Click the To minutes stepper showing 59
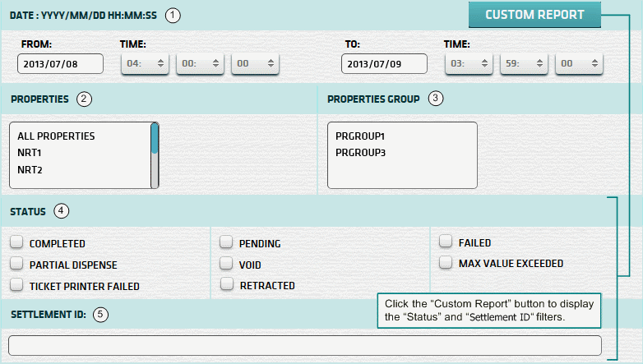The image size is (643, 364). coord(524,64)
